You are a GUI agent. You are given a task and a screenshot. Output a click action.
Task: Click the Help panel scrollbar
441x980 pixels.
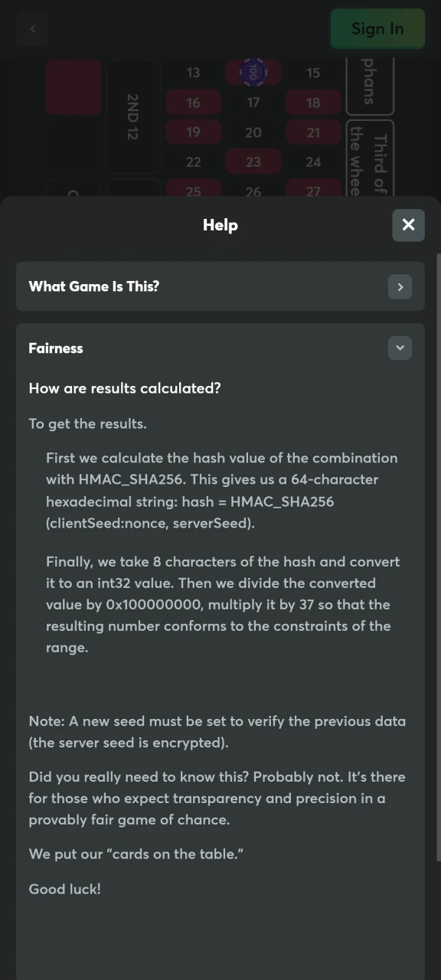click(438, 559)
